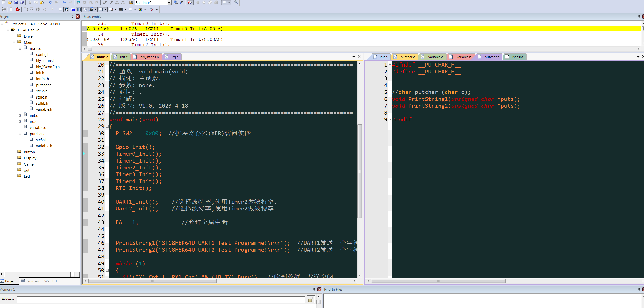
Task: Navigate backwards with blue arrow
Action: pyautogui.click(x=64, y=2)
